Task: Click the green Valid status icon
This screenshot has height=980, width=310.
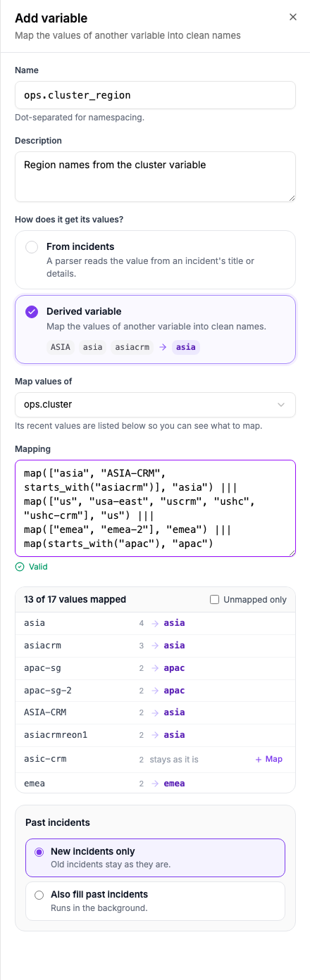Action: coord(19,567)
